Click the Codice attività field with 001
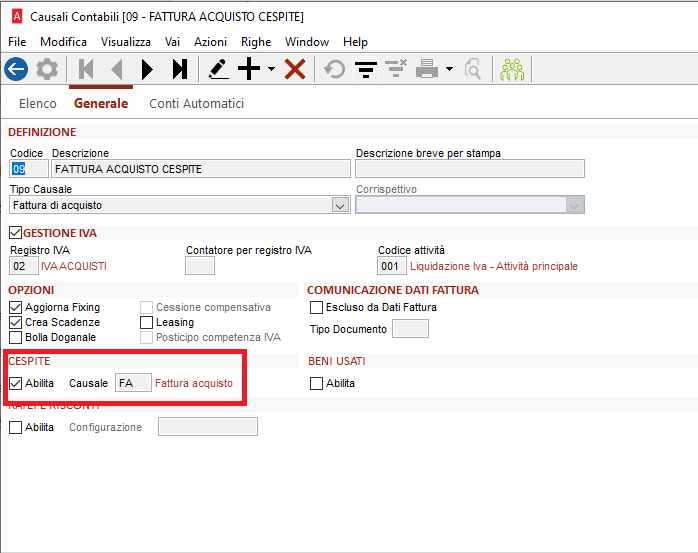Screen dimensions: 698x553 tap(391, 266)
